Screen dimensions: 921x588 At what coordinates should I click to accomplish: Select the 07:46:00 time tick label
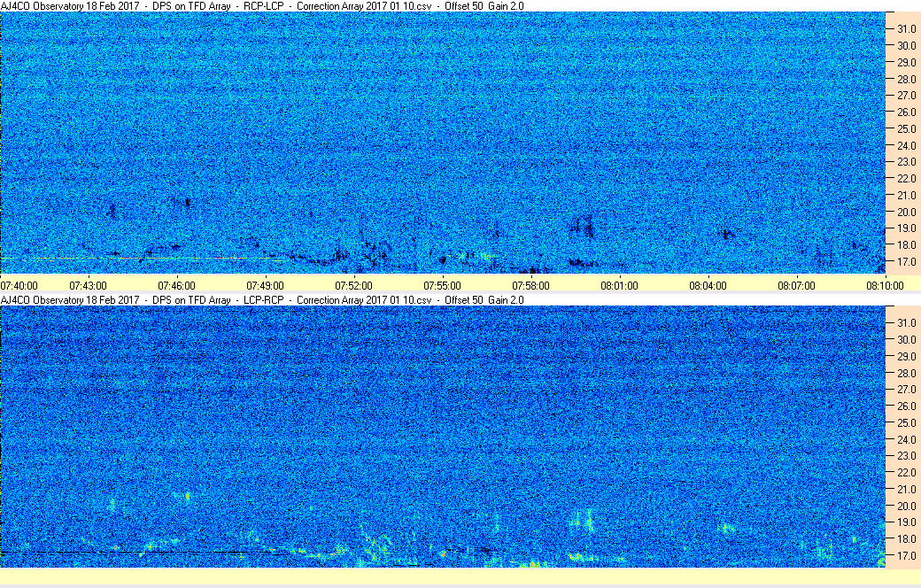(x=177, y=286)
